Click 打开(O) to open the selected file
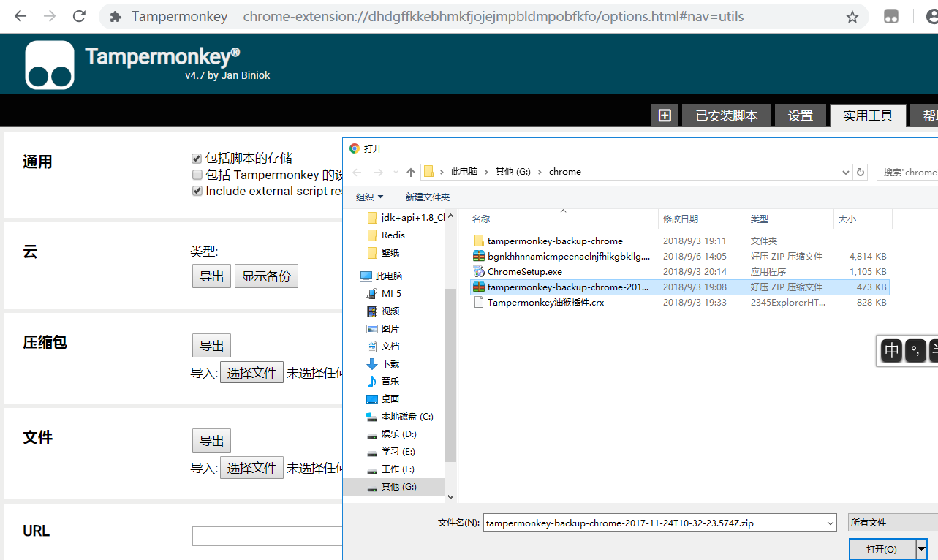Viewport: 938px width, 560px height. pyautogui.click(x=882, y=549)
